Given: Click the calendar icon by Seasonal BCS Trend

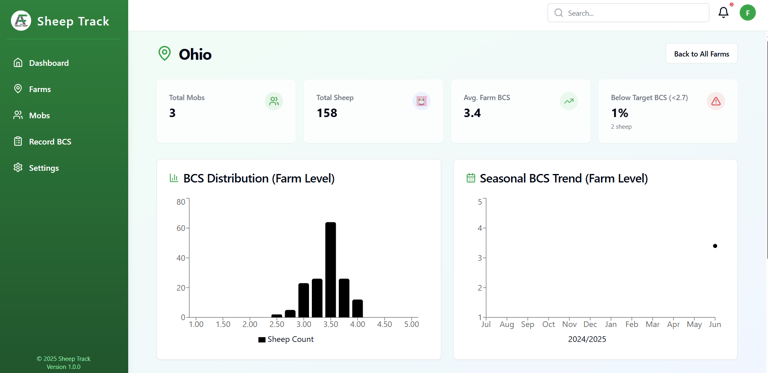Looking at the screenshot, I should [470, 178].
